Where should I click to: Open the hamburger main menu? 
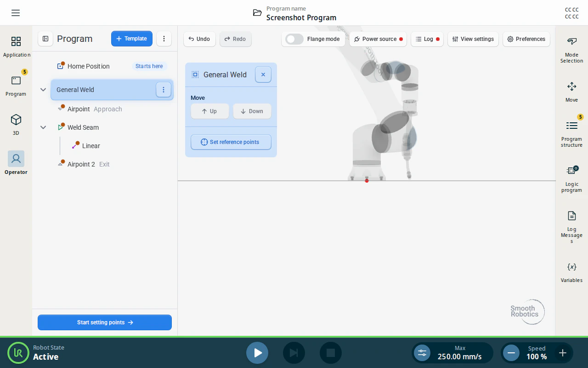[x=16, y=13]
